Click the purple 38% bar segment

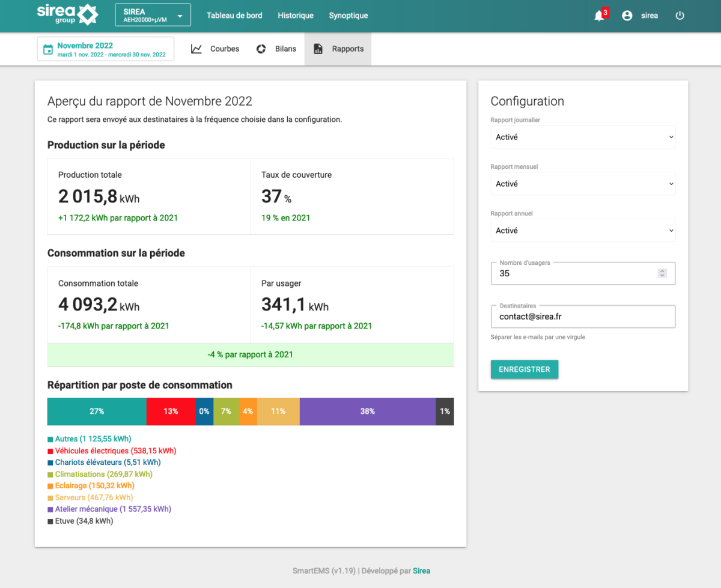[x=368, y=411]
